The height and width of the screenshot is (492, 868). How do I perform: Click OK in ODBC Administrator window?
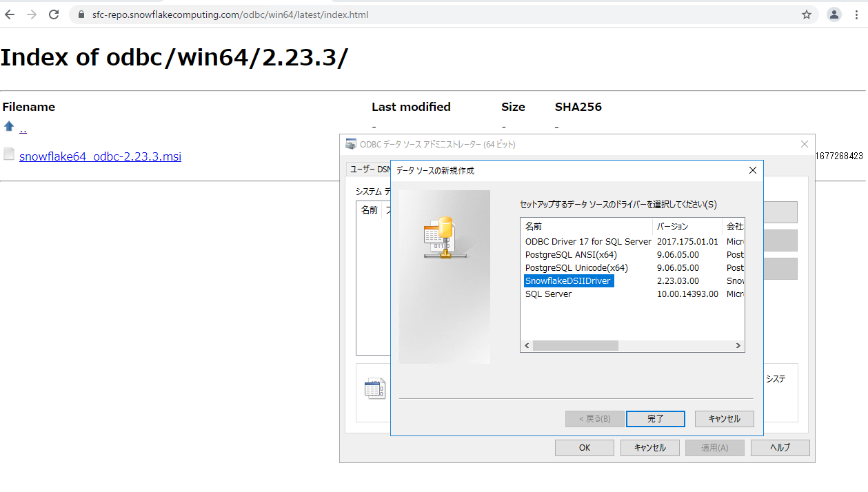(585, 448)
